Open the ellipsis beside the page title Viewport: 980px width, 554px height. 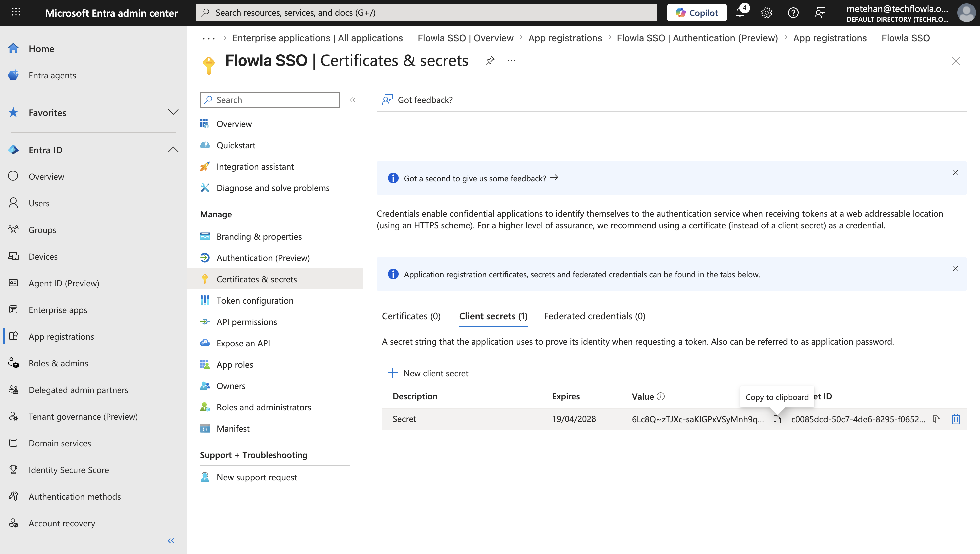[511, 60]
